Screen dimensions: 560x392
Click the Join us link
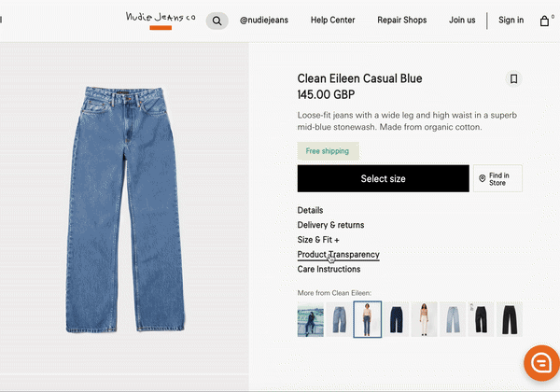pyautogui.click(x=462, y=20)
